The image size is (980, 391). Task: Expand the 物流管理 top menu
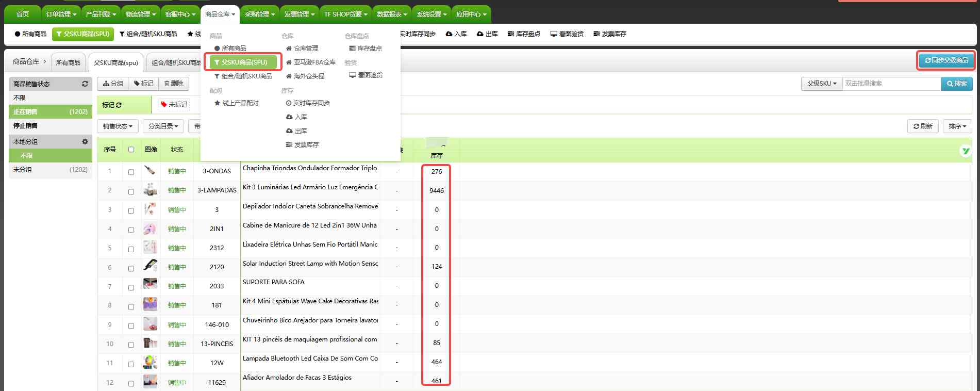[141, 14]
